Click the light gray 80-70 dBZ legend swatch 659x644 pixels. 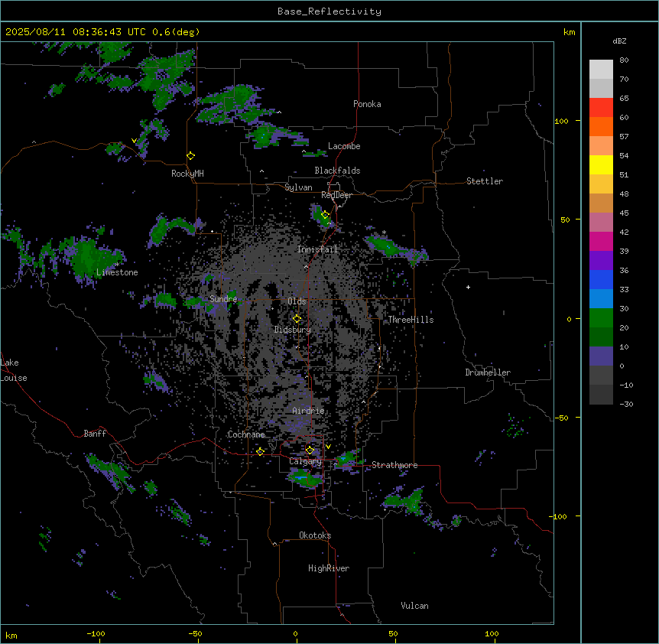601,70
